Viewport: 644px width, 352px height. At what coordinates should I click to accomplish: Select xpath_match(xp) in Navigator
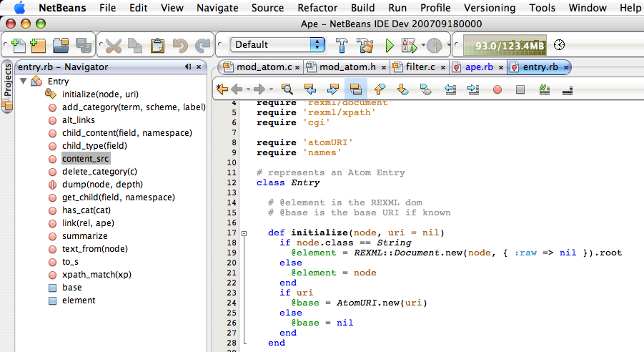coord(96,274)
